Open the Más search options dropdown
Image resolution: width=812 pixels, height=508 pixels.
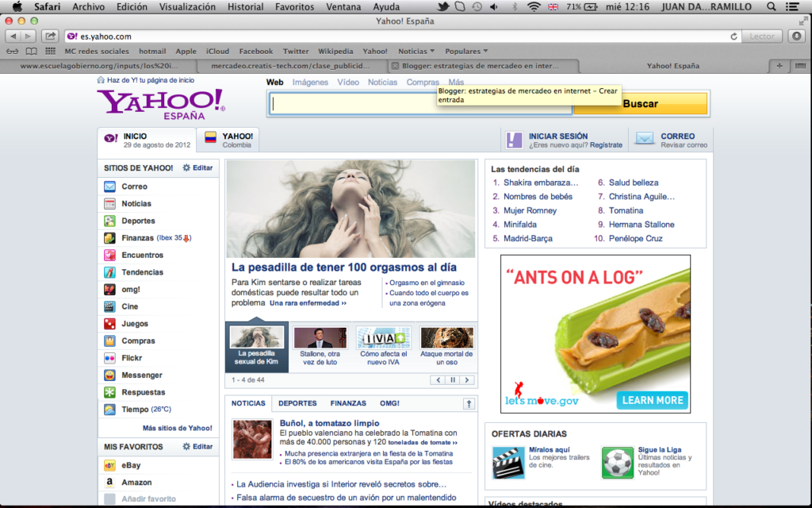point(456,82)
